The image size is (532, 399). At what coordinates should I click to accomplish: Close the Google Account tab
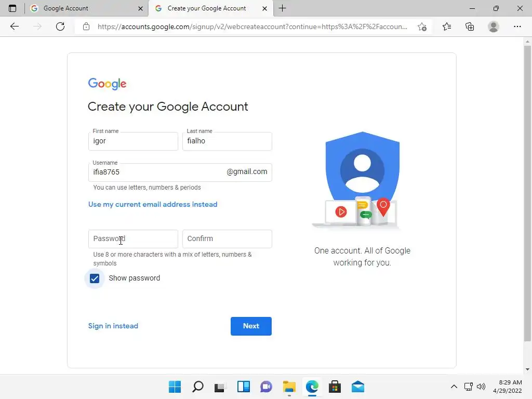pos(140,8)
